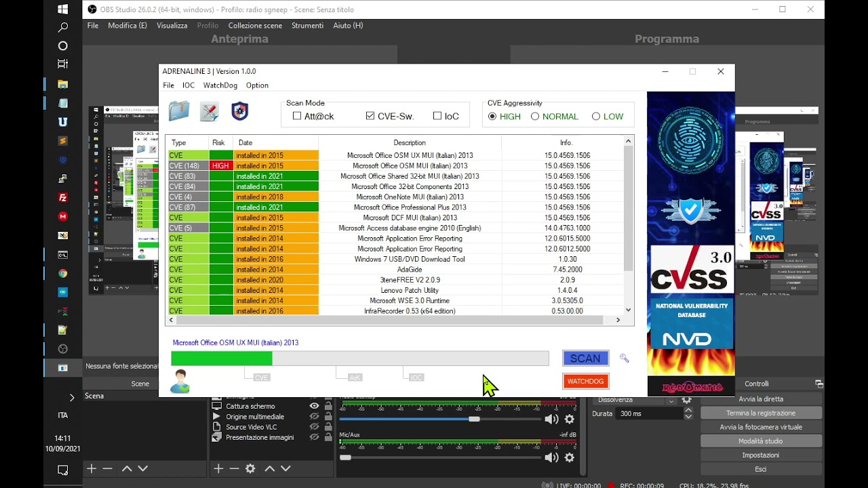Viewport: 868px width, 488px height.
Task: Mute the Mic/Aux speaker icon
Action: (551, 457)
